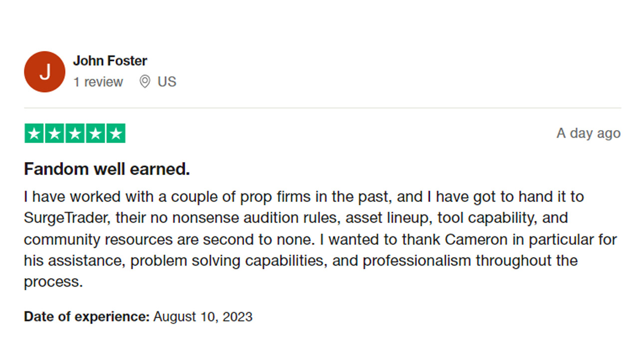Select the second green rating star

point(54,134)
